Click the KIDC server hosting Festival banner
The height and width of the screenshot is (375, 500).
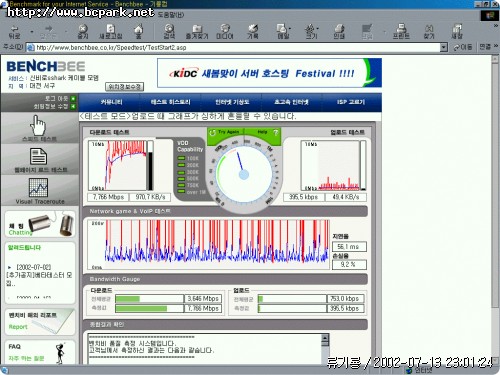click(x=269, y=73)
